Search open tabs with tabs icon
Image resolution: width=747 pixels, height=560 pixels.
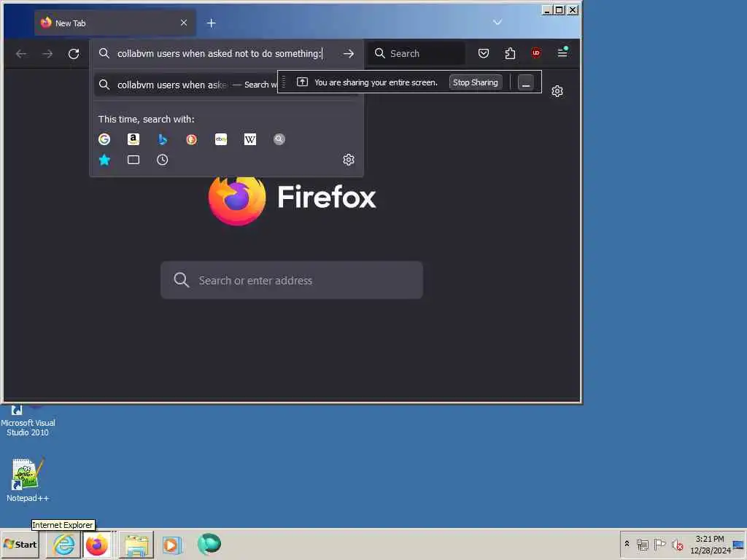coord(133,160)
